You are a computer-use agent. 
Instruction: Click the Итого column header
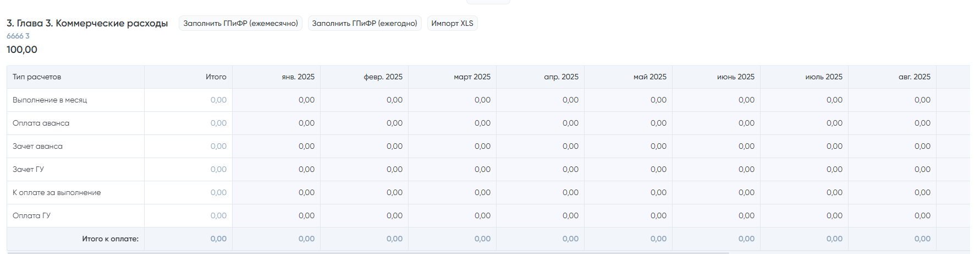(x=216, y=77)
